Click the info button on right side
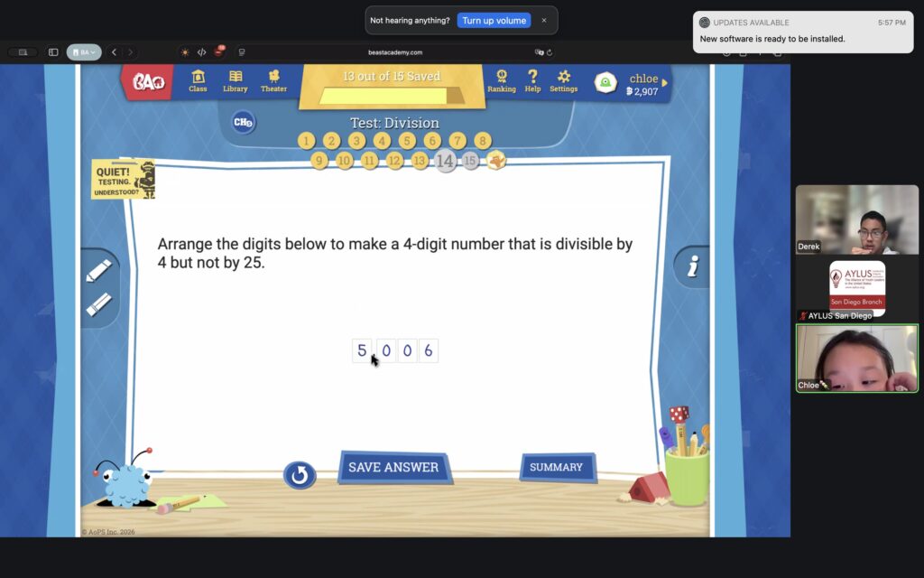Viewport: 924px width, 578px height. pos(693,266)
